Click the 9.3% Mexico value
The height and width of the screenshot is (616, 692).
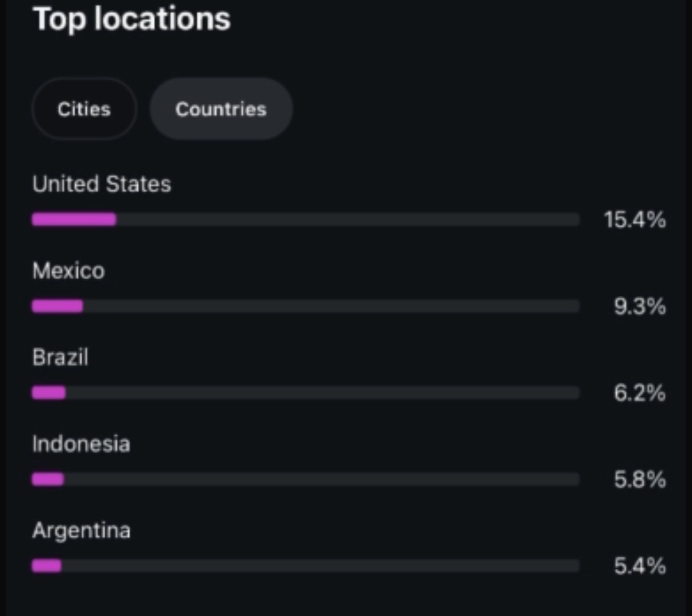point(640,306)
